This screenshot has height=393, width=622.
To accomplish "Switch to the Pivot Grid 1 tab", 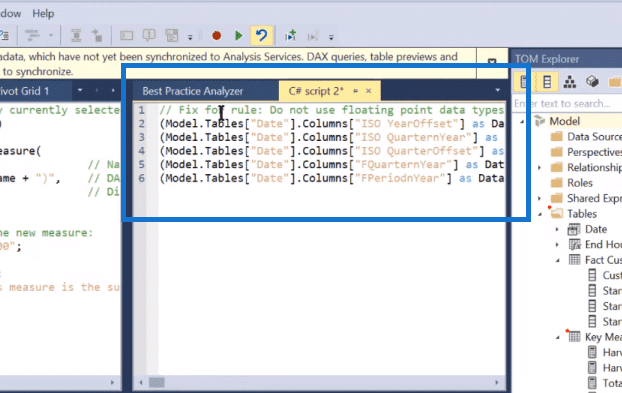I will pos(25,91).
